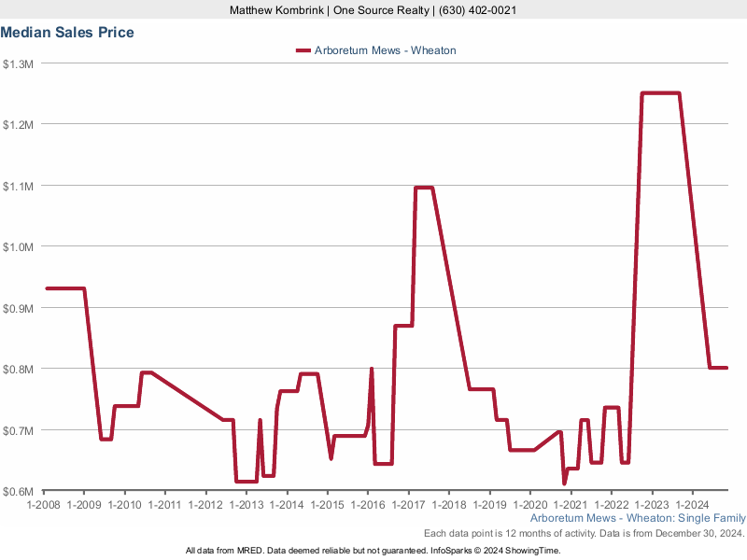
Task: Click the red legend line swatch
Action: click(x=302, y=50)
